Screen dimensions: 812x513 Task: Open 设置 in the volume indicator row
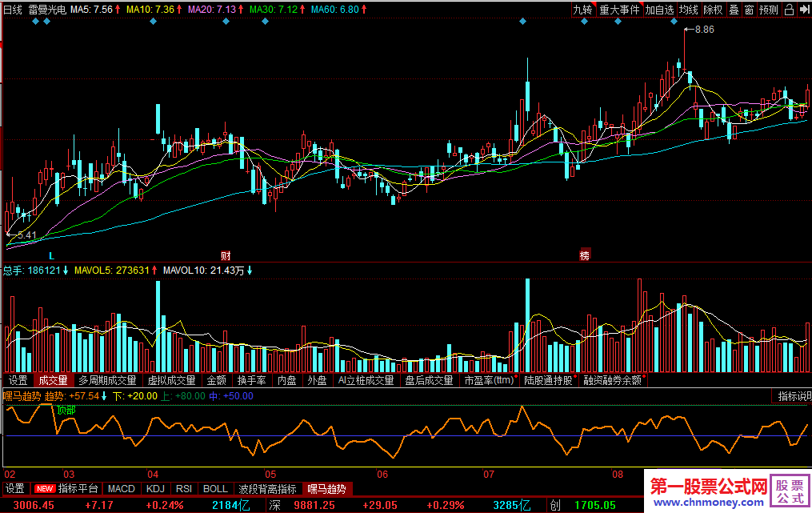coord(18,380)
